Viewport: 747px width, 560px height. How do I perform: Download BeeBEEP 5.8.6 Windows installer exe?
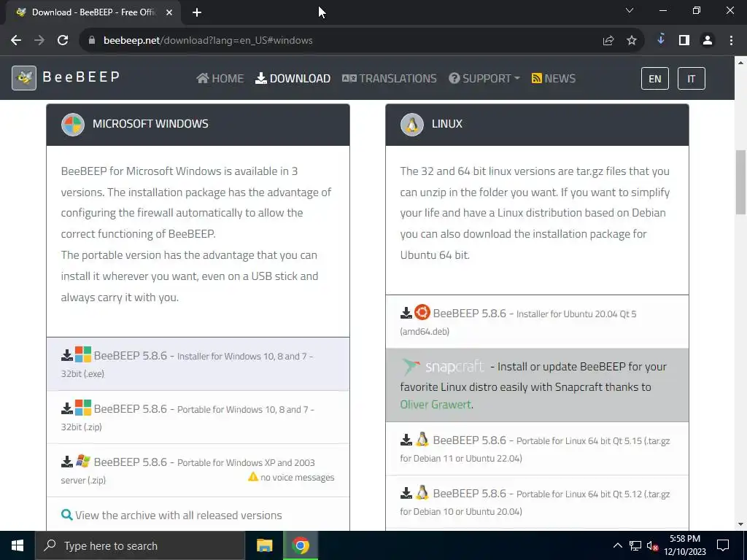click(x=198, y=365)
